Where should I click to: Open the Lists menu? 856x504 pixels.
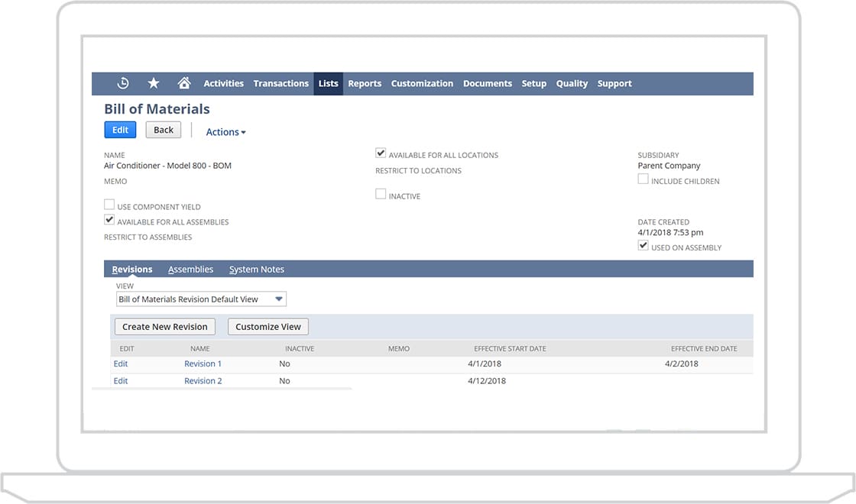[x=328, y=83]
